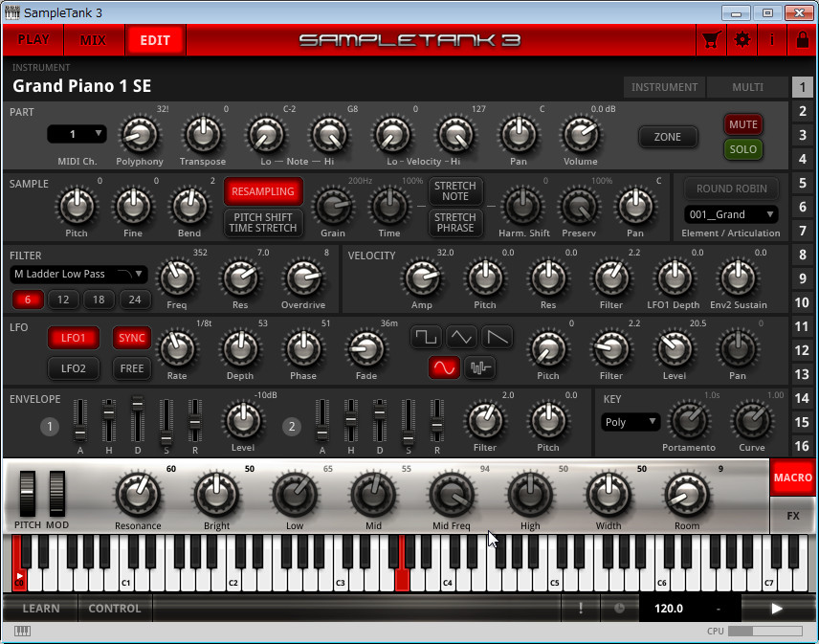Click envelope 1 Decay slider
Viewport: 819px width, 644px height.
click(138, 421)
